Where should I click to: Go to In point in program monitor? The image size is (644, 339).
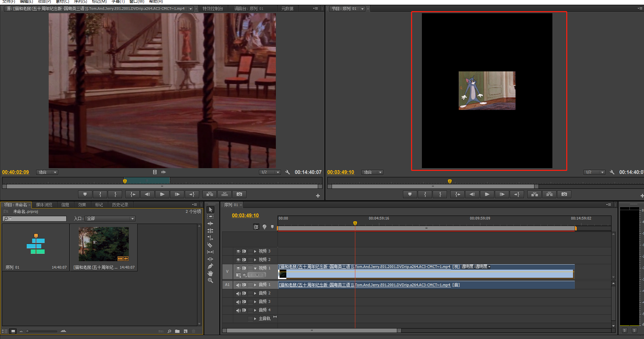(x=457, y=194)
